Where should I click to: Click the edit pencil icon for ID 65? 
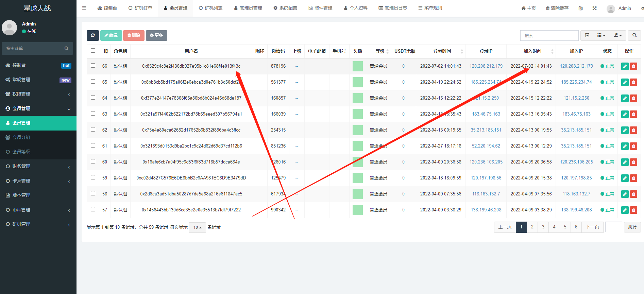coord(625,82)
